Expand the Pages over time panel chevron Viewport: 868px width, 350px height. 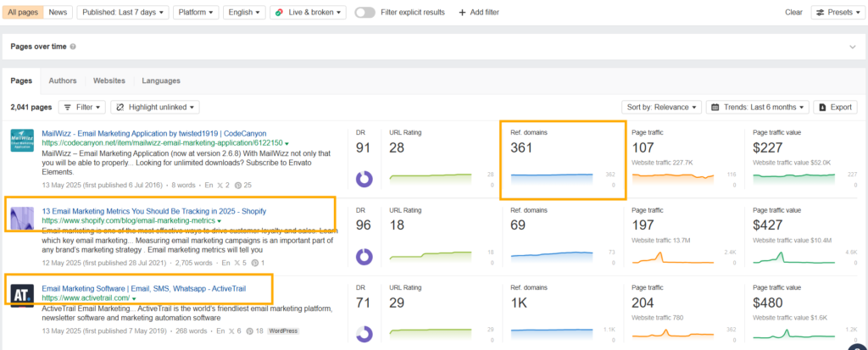(x=852, y=47)
